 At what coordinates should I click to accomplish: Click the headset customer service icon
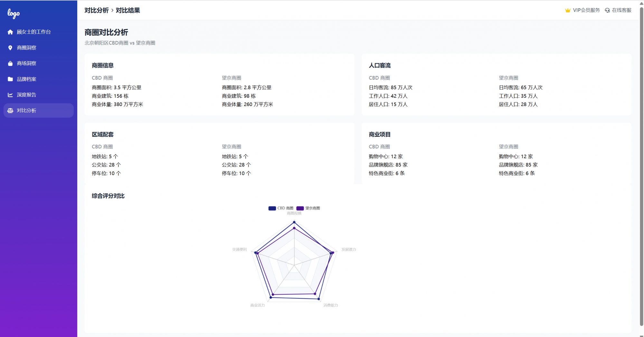pyautogui.click(x=607, y=10)
